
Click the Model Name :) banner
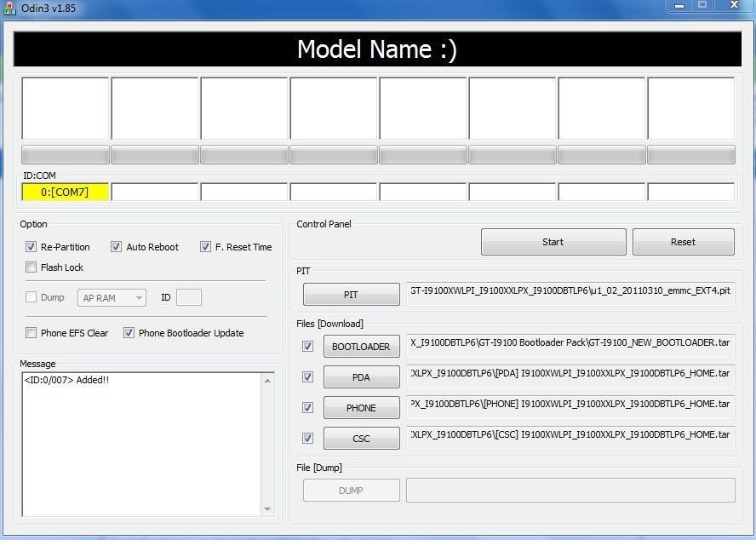[x=377, y=49]
